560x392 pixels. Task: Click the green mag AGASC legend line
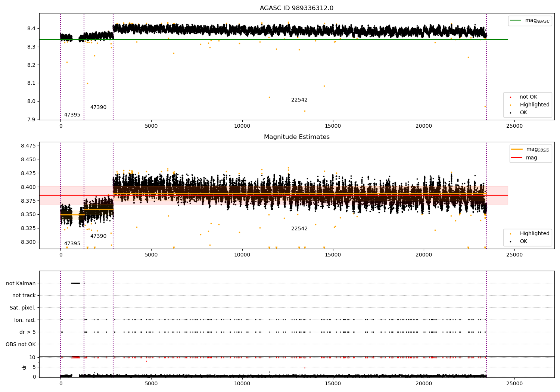516,21
